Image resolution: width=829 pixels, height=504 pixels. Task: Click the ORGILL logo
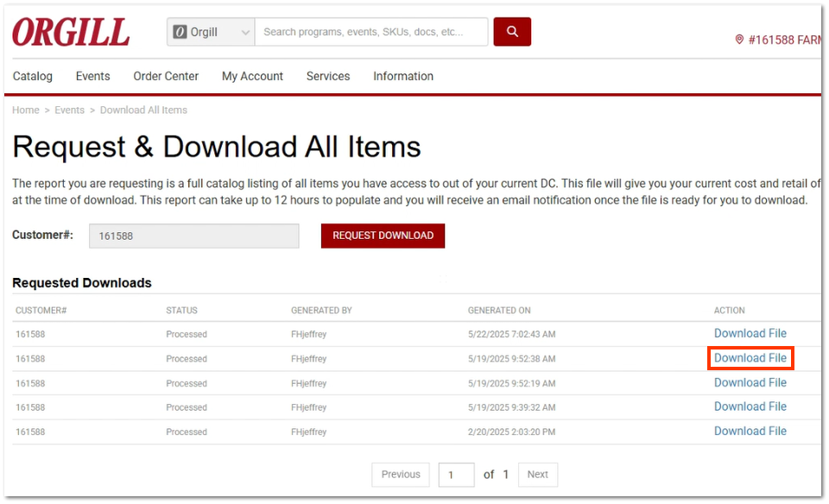[70, 32]
